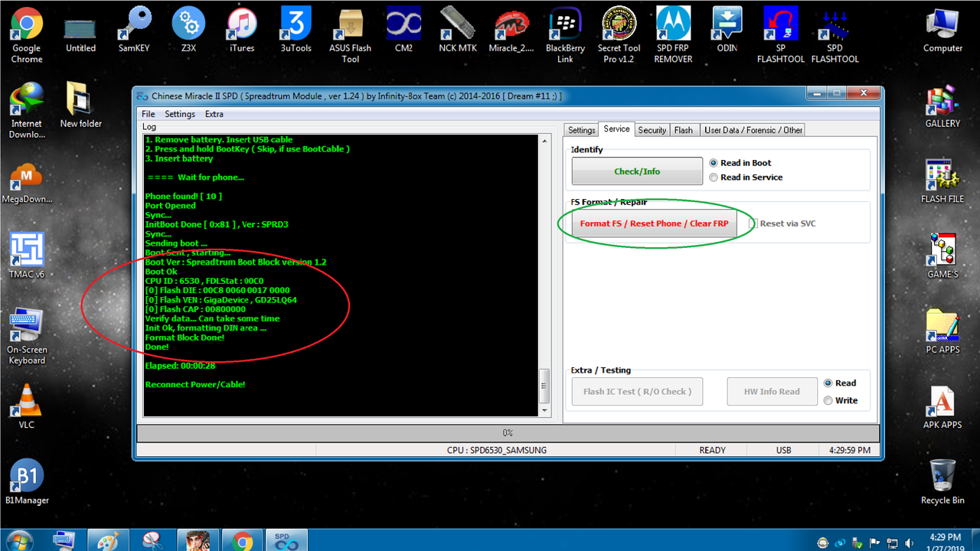Viewport: 980px width, 551px height.
Task: Click the Check/Info button
Action: click(637, 171)
